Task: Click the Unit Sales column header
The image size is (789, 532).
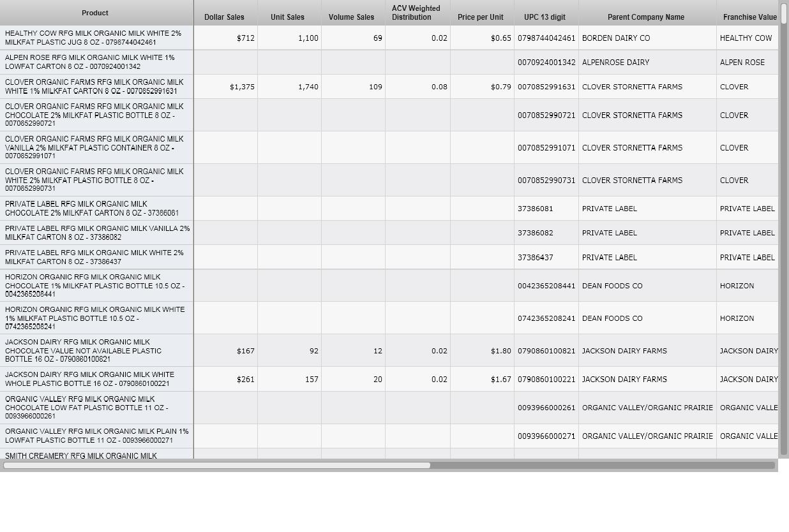Action: click(x=287, y=17)
